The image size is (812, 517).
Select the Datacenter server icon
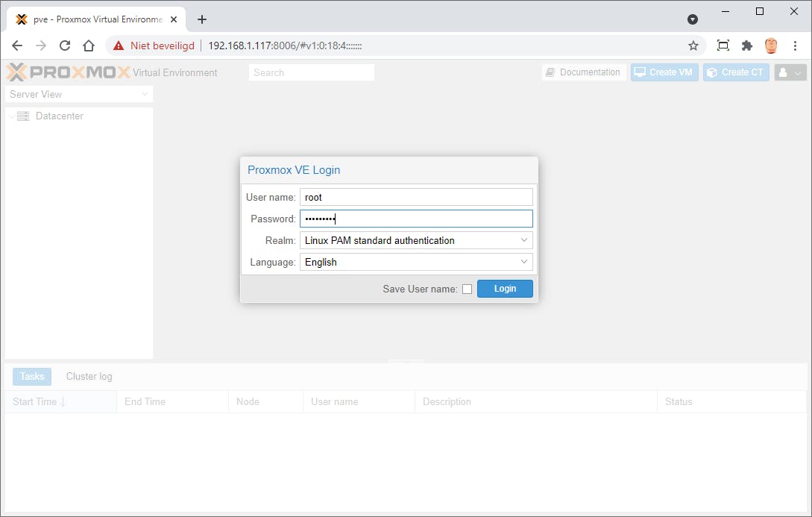[x=22, y=116]
